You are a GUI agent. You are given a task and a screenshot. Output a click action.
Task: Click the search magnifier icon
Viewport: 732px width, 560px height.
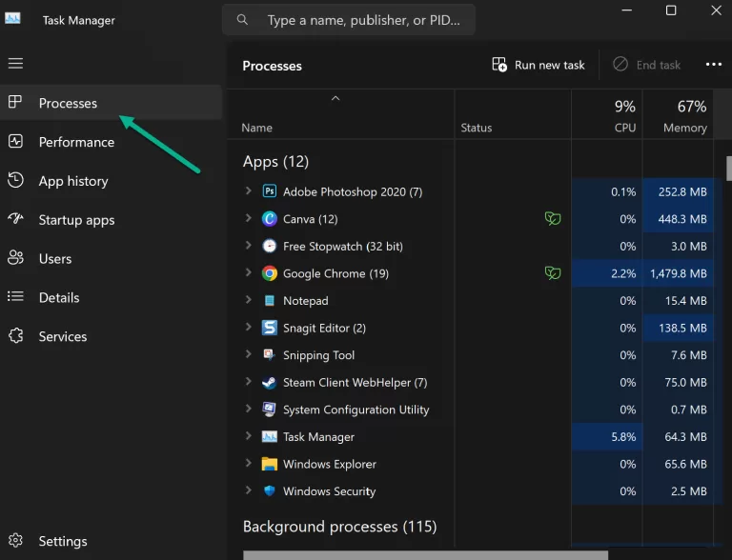click(242, 20)
